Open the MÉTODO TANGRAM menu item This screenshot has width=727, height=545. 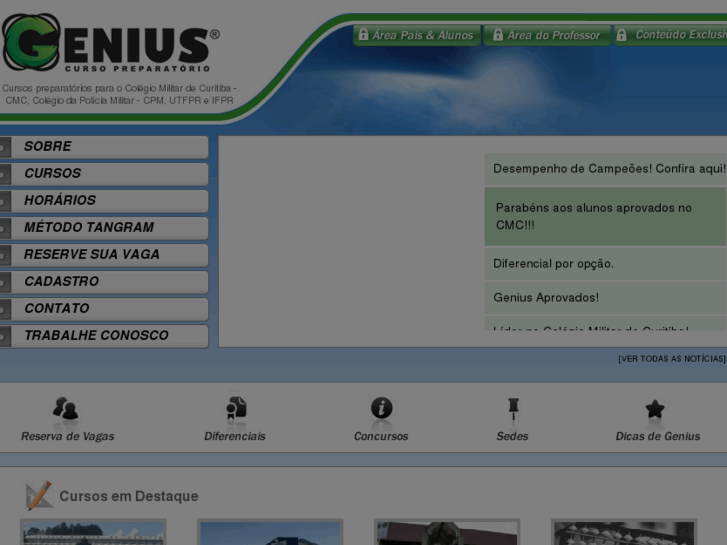pyautogui.click(x=104, y=227)
